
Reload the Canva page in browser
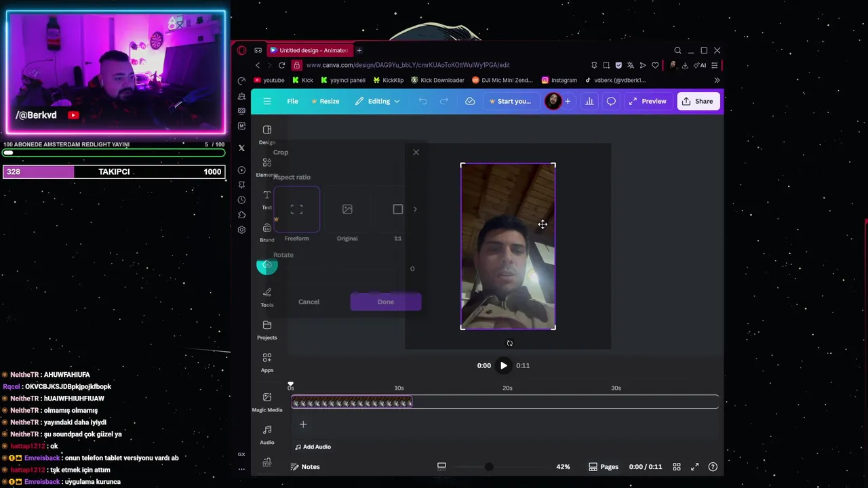coord(281,65)
